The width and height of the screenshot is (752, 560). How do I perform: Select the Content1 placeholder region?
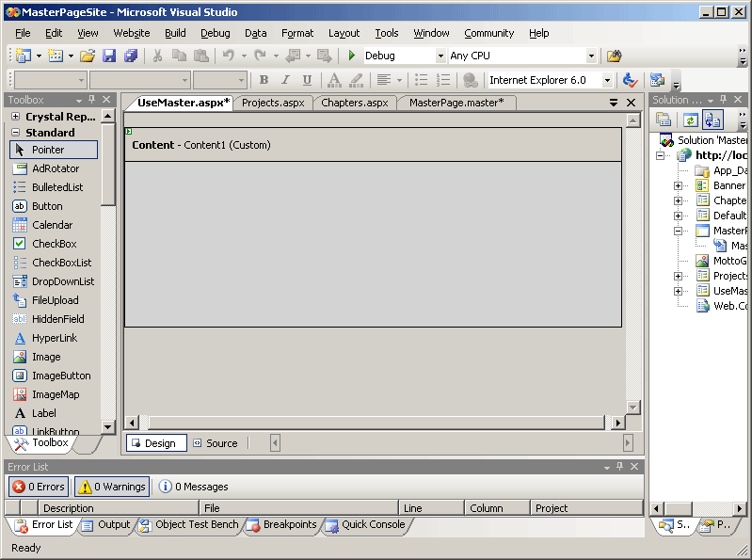[x=373, y=244]
